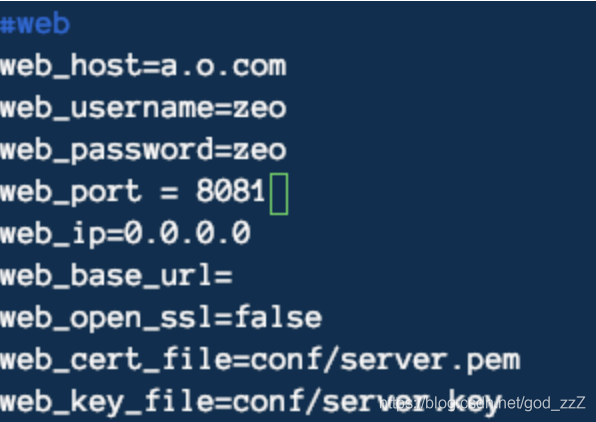Click the web_ip key text
This screenshot has height=422, width=596.
(53, 234)
